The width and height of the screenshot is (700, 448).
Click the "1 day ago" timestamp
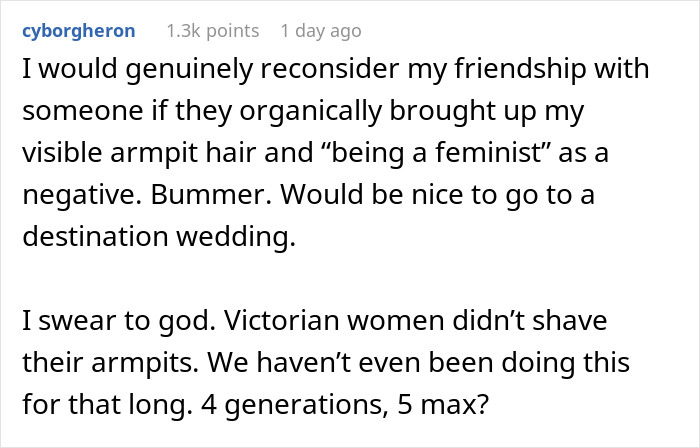(x=319, y=31)
